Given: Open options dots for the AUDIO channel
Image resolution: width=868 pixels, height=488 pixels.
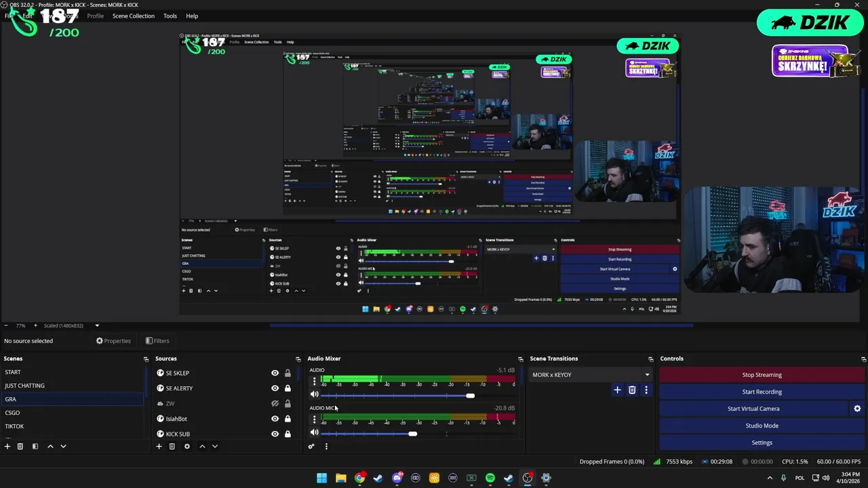Looking at the screenshot, I should (x=314, y=382).
